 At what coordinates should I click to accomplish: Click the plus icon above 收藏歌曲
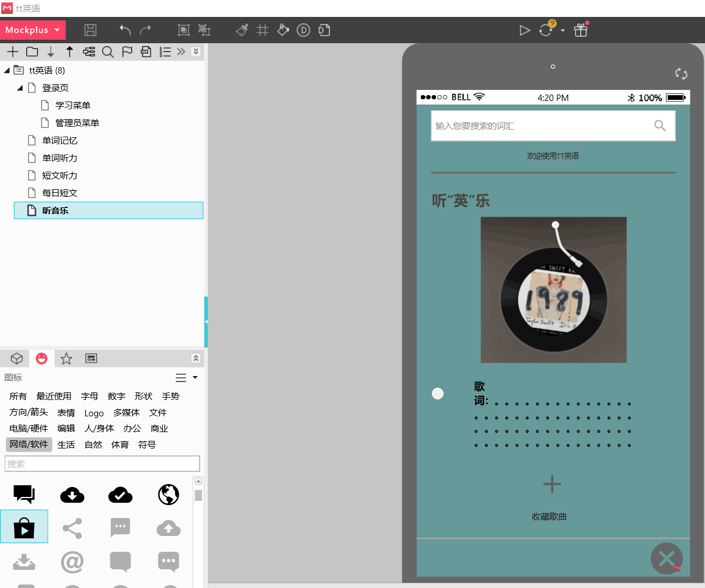click(552, 484)
